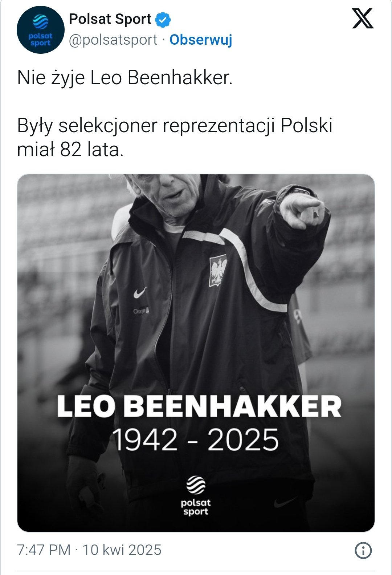Open the 7:47 PM timestamp link
The height and width of the screenshot is (575, 392).
coord(44,550)
